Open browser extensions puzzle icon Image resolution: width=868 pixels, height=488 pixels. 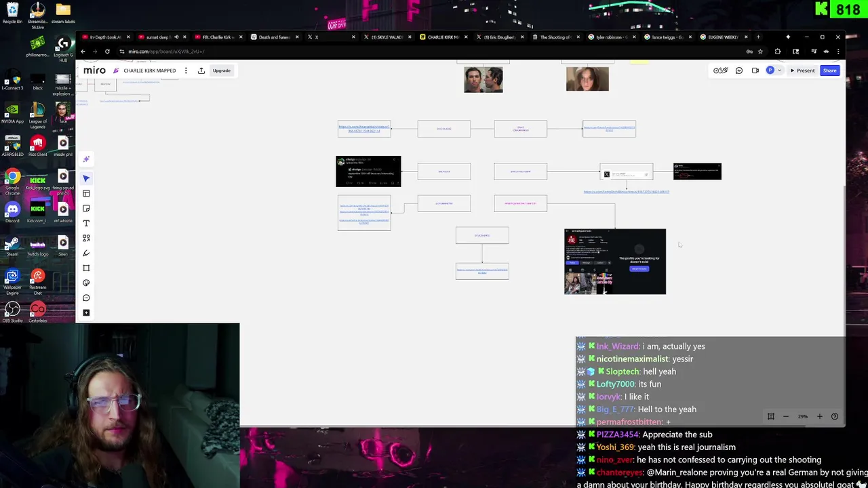tap(778, 52)
